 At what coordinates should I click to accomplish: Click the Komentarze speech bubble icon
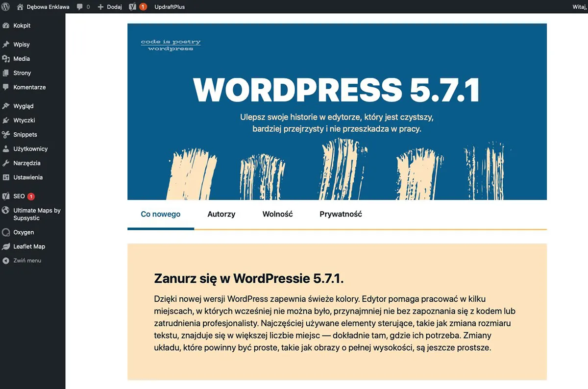click(x=6, y=87)
